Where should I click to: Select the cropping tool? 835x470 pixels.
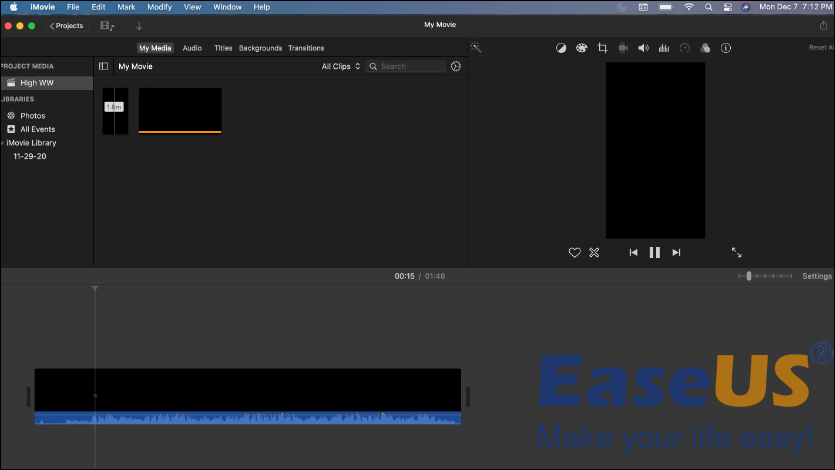(x=602, y=48)
